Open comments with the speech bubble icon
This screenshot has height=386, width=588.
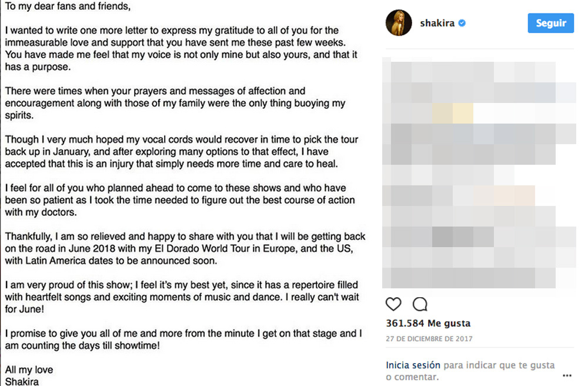(420, 304)
